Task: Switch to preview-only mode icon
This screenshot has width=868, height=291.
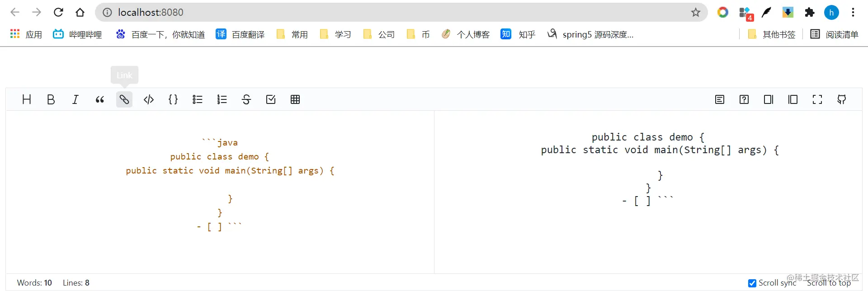Action: pyautogui.click(x=793, y=99)
